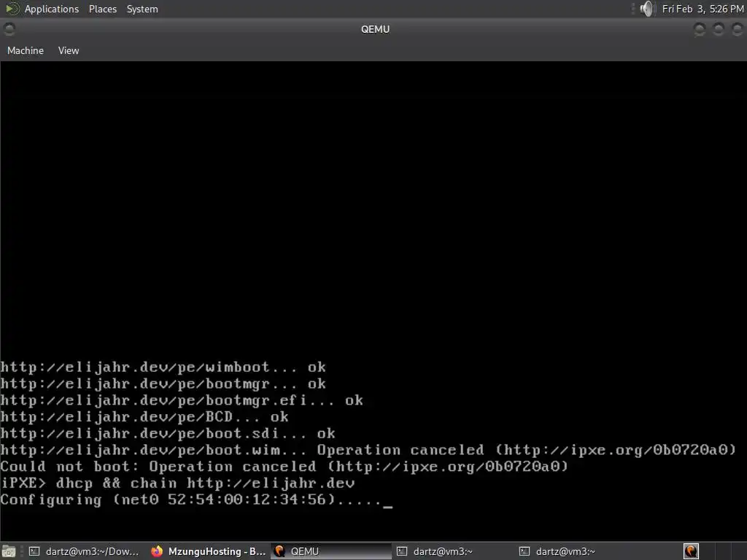The width and height of the screenshot is (747, 560).
Task: Click the volume speaker icon
Action: tap(646, 9)
